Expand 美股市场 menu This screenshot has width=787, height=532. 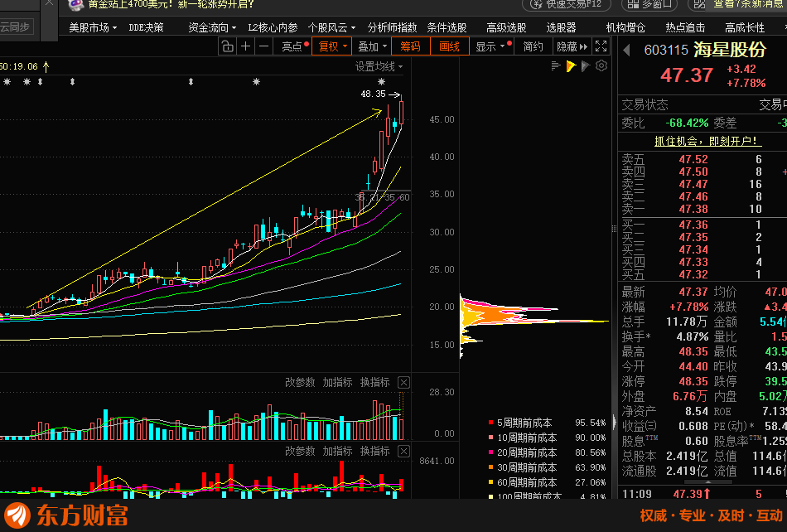click(92, 27)
